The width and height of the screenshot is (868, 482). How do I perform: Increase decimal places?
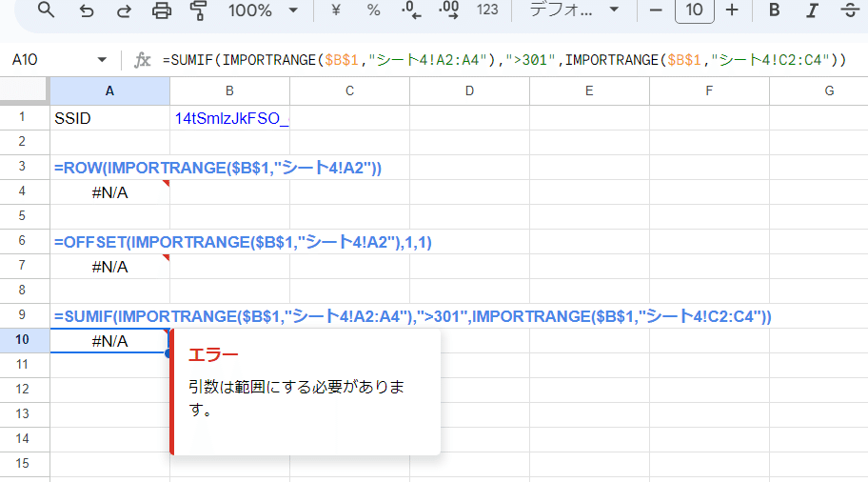coord(448,10)
